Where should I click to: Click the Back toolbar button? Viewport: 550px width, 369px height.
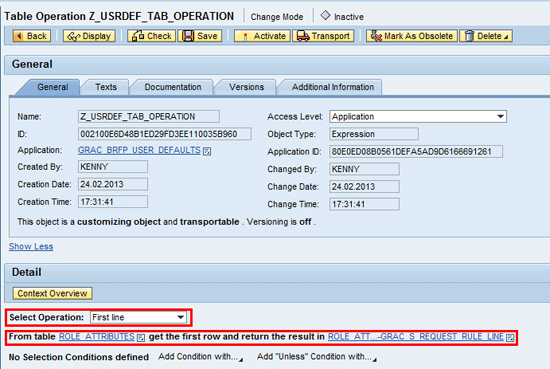(x=32, y=36)
